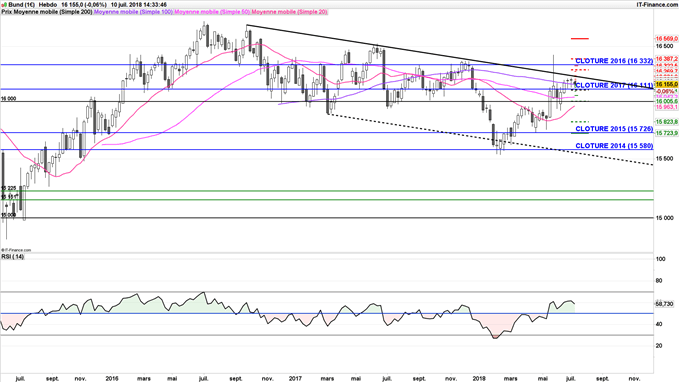The width and height of the screenshot is (679, 382).
Task: Click the Bund (1€) instrument name
Action: (x=22, y=5)
